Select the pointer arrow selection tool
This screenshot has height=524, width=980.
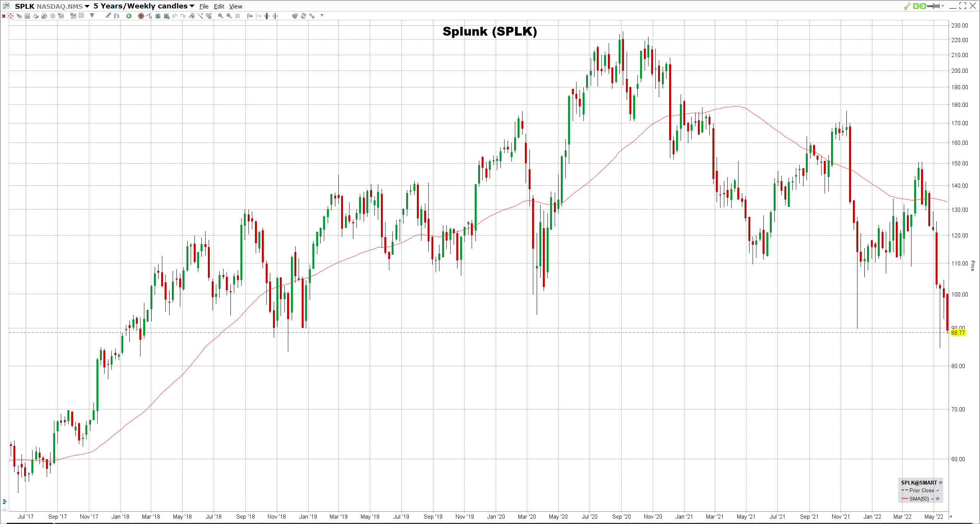[x=149, y=16]
